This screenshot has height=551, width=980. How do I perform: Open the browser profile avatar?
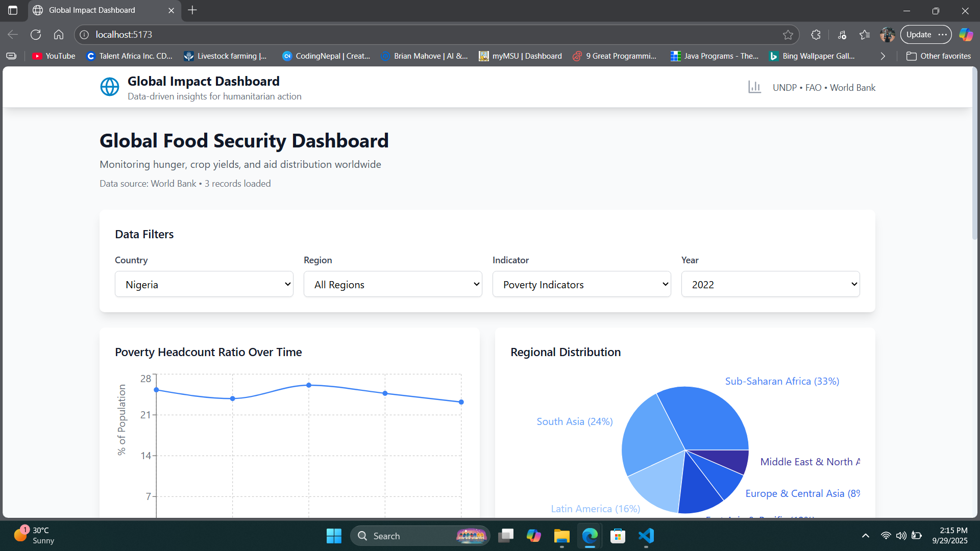[888, 35]
